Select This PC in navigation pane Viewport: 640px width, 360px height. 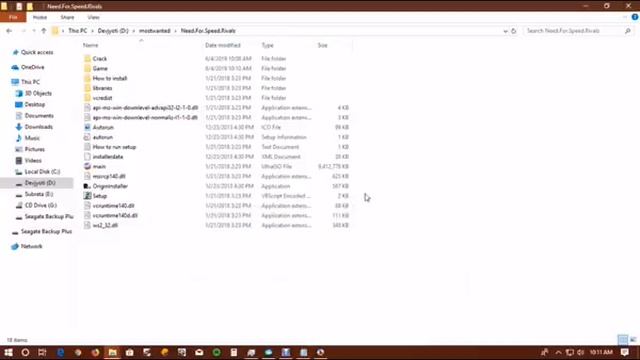30,82
